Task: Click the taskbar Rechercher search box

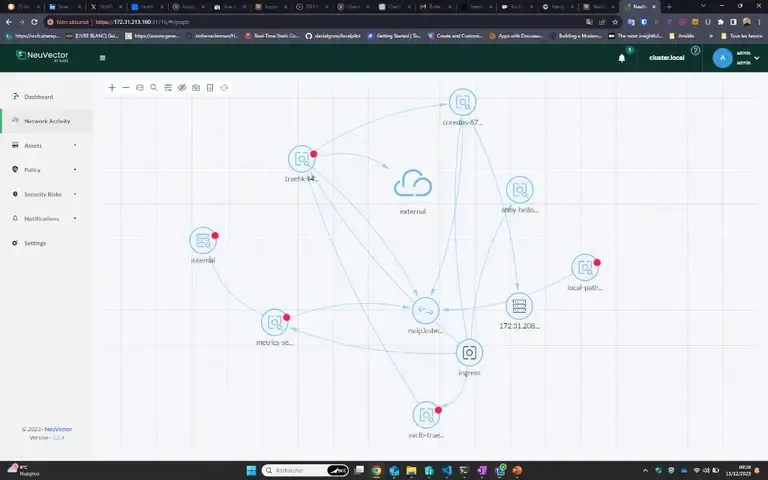Action: point(306,471)
